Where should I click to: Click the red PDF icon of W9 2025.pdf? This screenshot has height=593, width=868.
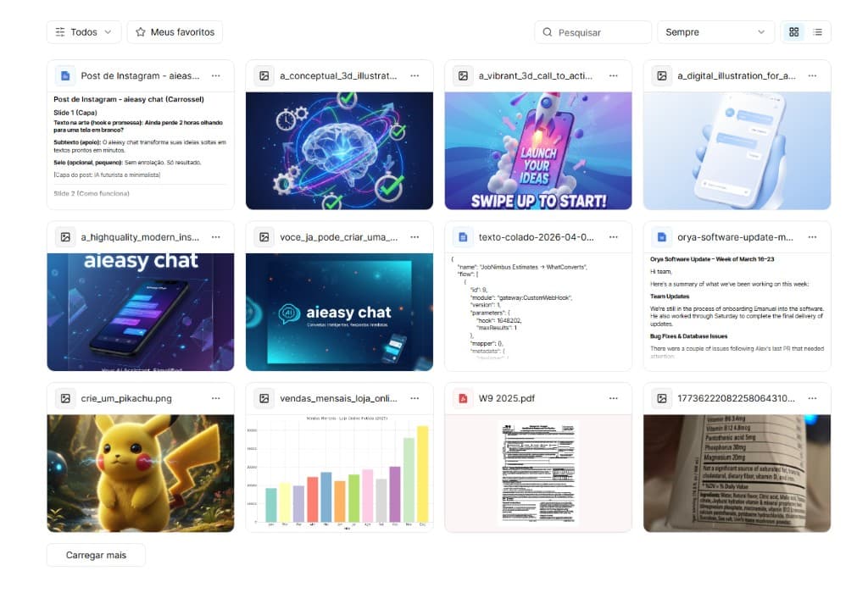click(x=463, y=398)
